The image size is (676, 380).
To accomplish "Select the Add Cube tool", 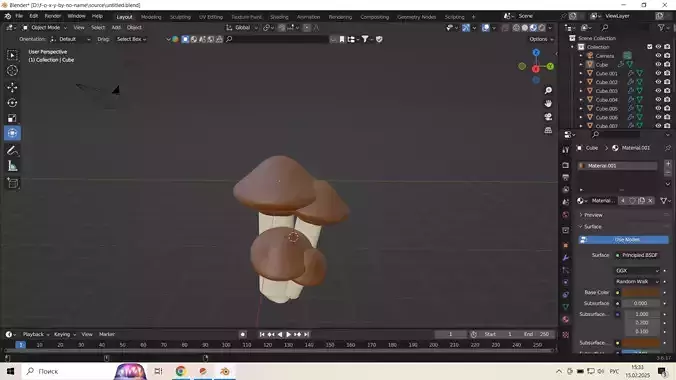I will pyautogui.click(x=12, y=183).
